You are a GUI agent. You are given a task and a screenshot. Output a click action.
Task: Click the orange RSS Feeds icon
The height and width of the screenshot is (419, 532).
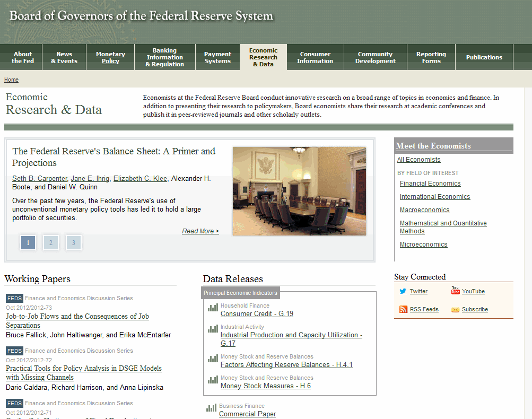403,309
